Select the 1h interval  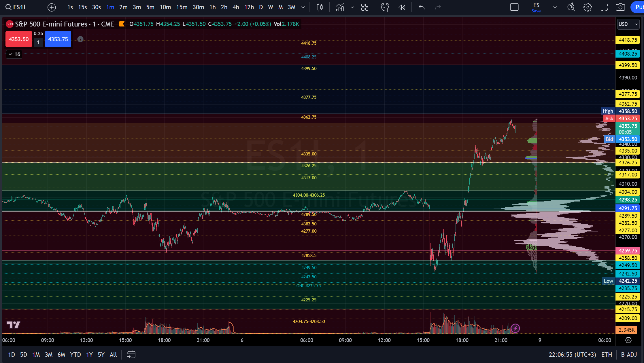(x=213, y=7)
